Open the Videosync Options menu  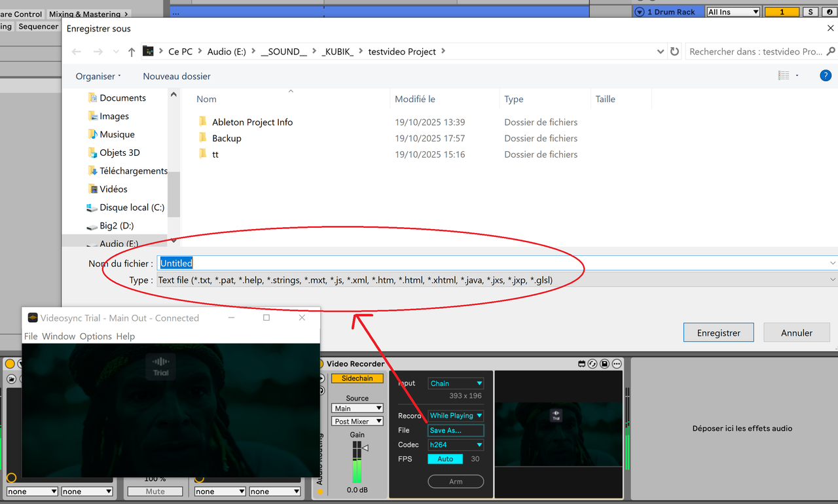[96, 336]
